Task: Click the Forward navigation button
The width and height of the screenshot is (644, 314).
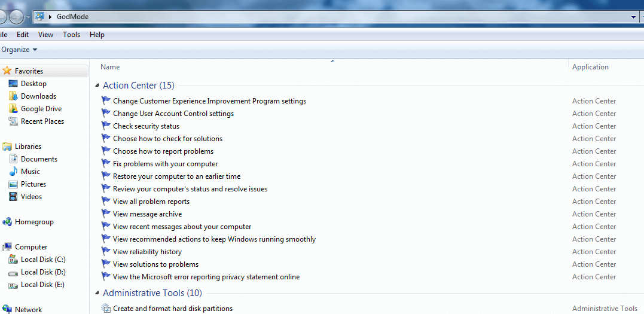Action: coord(16,16)
